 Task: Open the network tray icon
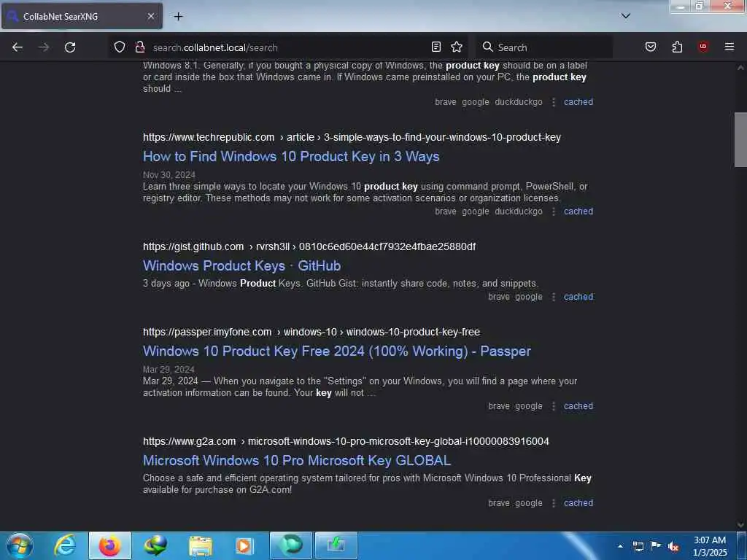tap(638, 546)
